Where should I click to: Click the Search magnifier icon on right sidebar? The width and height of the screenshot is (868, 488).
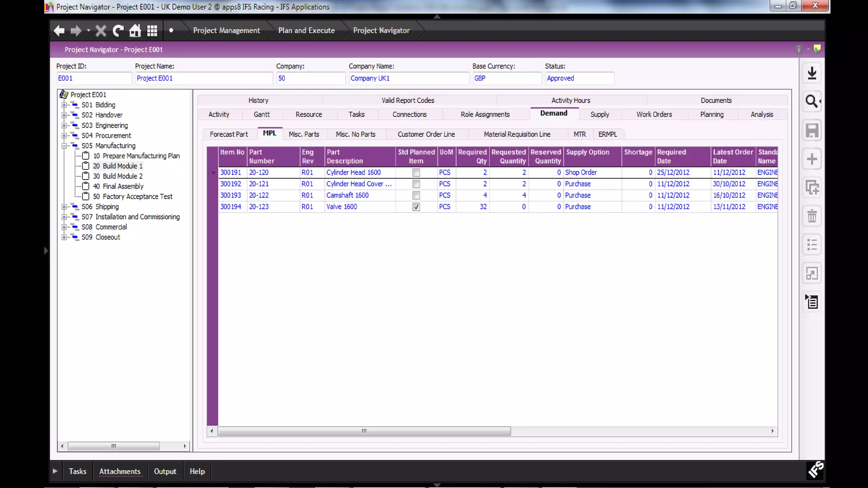[812, 101]
